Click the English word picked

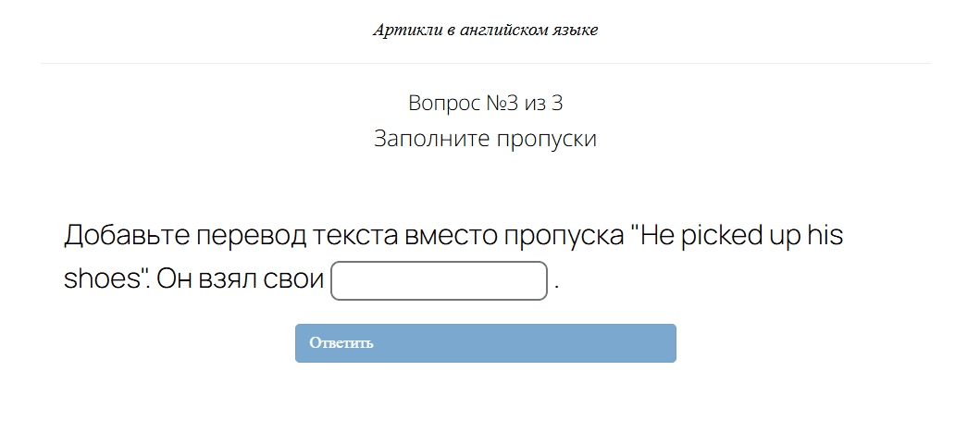point(722,236)
